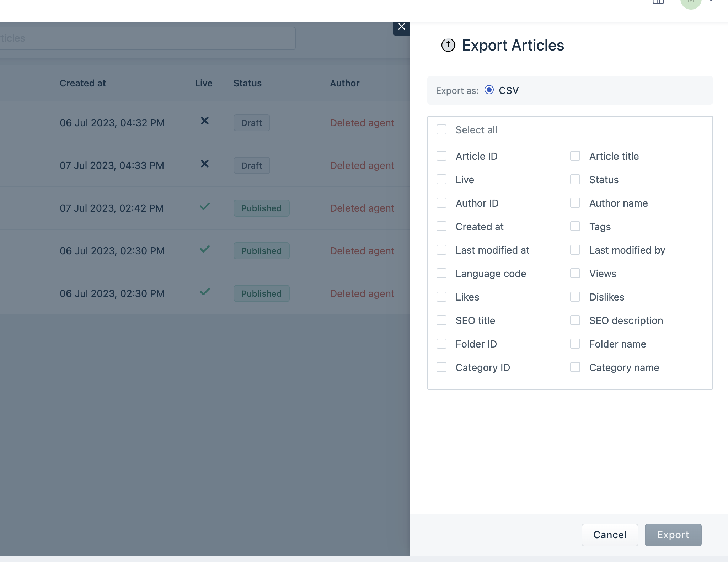Expand the dropdown arrow beside avatar
This screenshot has width=728, height=562.
(x=711, y=1)
